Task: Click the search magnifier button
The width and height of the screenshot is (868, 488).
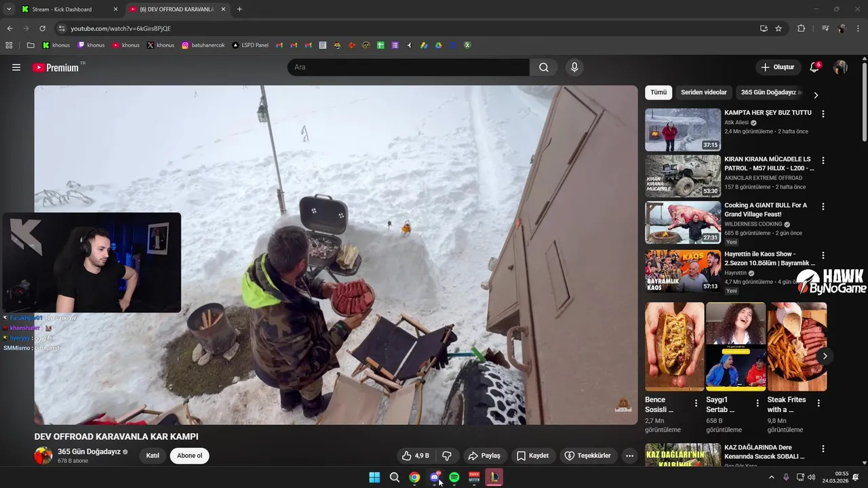Action: [544, 67]
